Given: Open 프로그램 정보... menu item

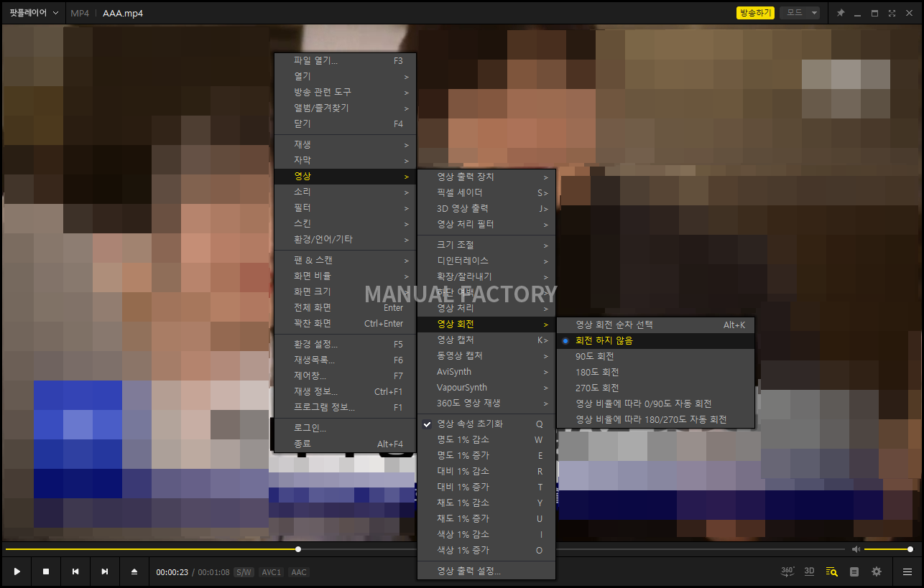Looking at the screenshot, I should [345, 407].
